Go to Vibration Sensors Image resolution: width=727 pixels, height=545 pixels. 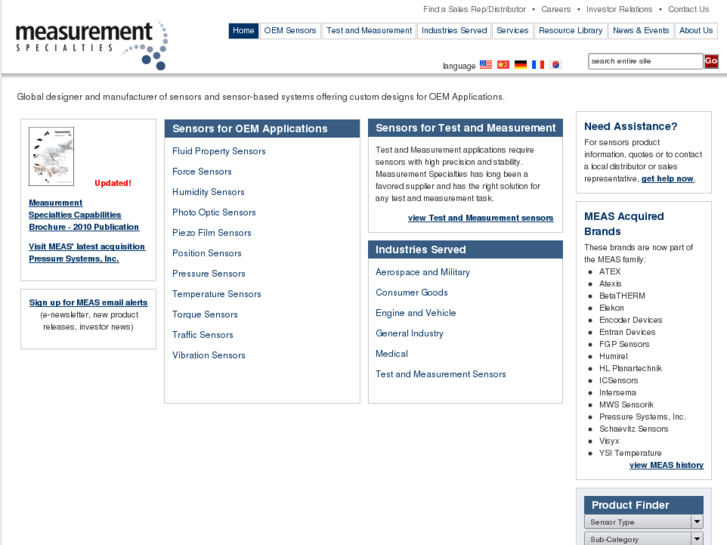pyautogui.click(x=209, y=355)
